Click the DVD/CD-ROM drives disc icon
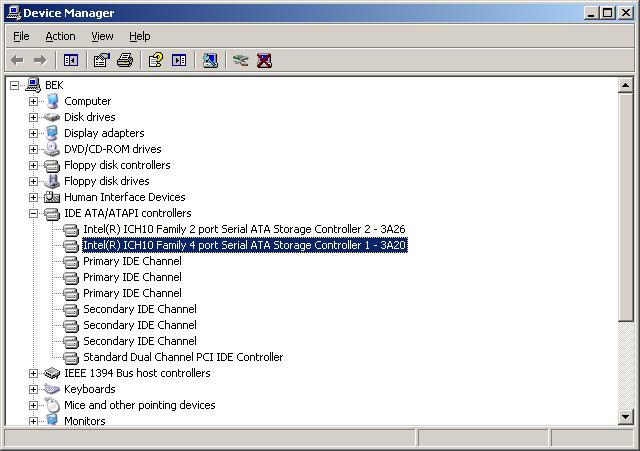Image resolution: width=640 pixels, height=451 pixels. pos(52,149)
